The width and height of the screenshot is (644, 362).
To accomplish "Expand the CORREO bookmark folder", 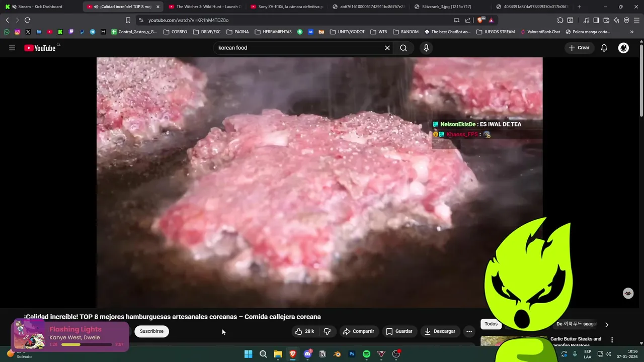I will [x=175, y=32].
